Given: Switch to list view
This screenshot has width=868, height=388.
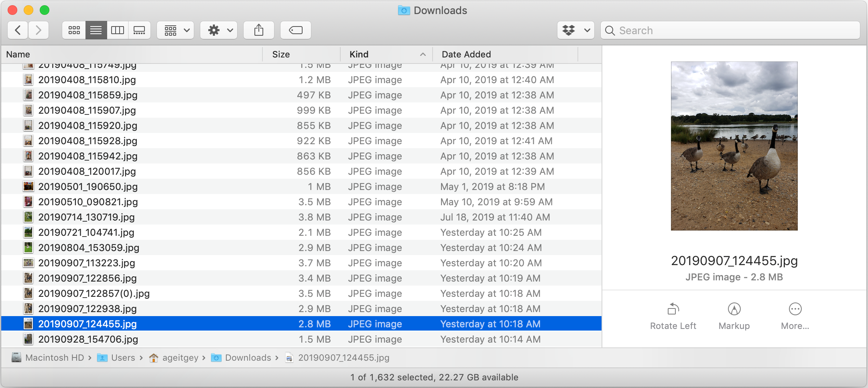Looking at the screenshot, I should click(96, 30).
